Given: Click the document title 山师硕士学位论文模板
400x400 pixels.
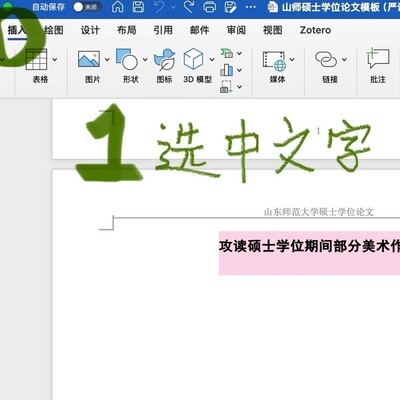Looking at the screenshot, I should (x=331, y=7).
